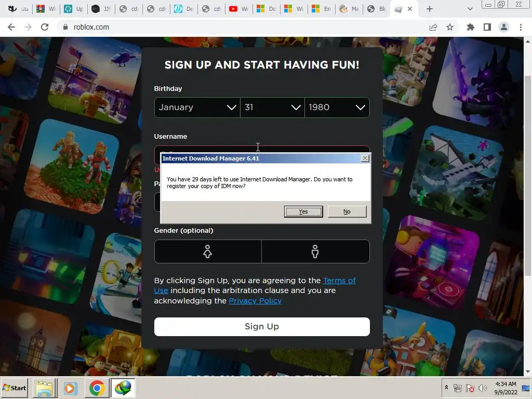Open the birthday month dropdown showing January
This screenshot has width=532, height=399.
(x=197, y=108)
